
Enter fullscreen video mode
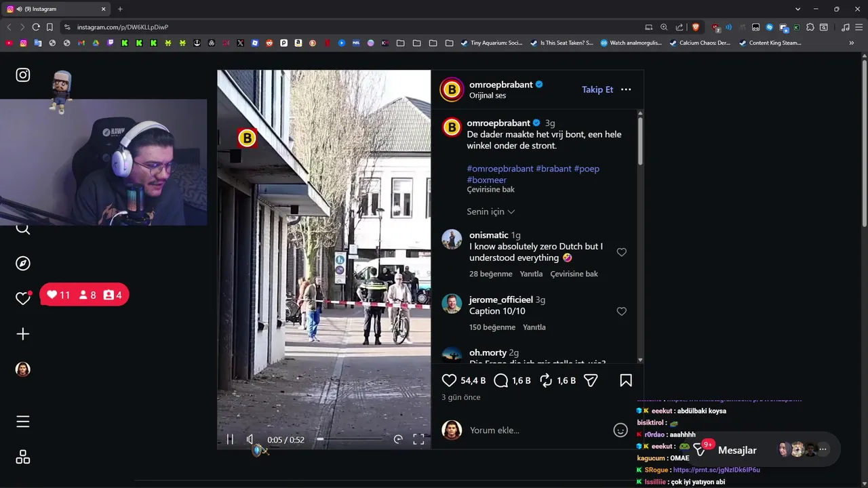[418, 440]
